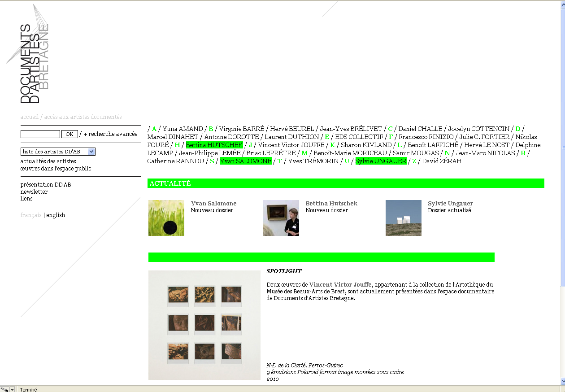Open highlighted Bettina HUTSCHEK in artist list

214,145
